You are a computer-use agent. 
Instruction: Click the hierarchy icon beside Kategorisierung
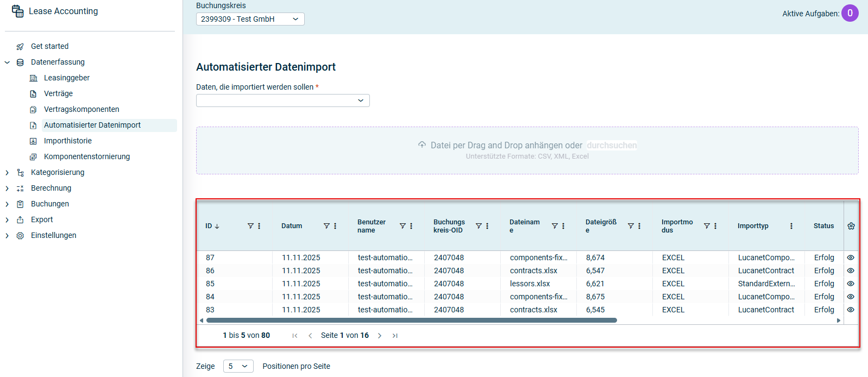coord(20,173)
